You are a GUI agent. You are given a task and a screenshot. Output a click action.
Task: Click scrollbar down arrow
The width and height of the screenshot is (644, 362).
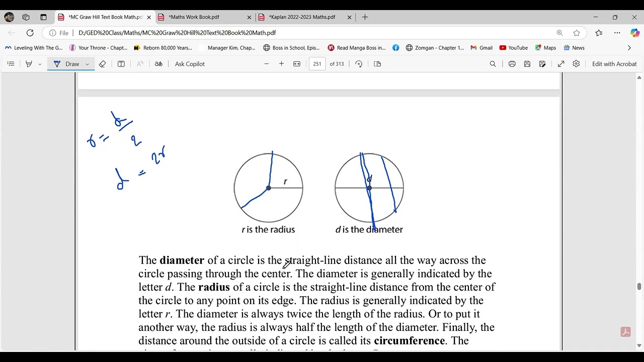[x=639, y=345]
